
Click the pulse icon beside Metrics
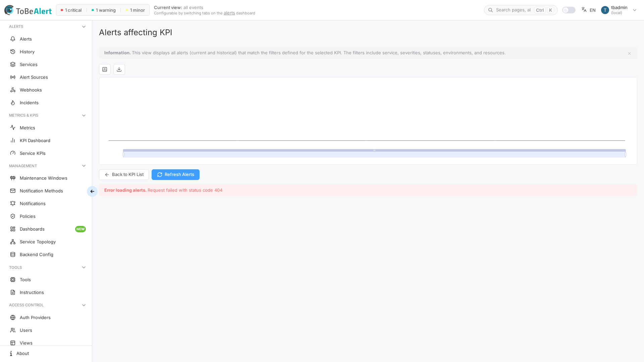(x=13, y=128)
